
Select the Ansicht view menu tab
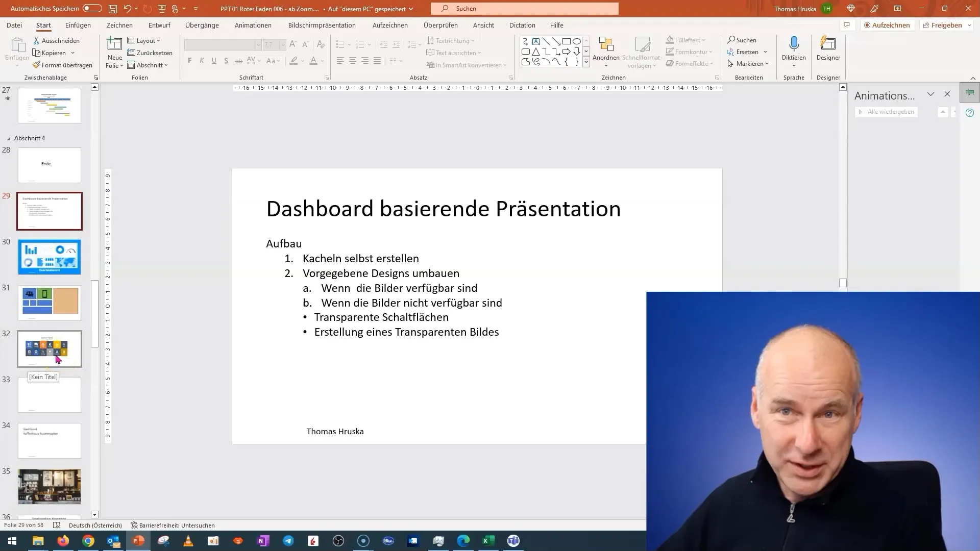pyautogui.click(x=483, y=25)
